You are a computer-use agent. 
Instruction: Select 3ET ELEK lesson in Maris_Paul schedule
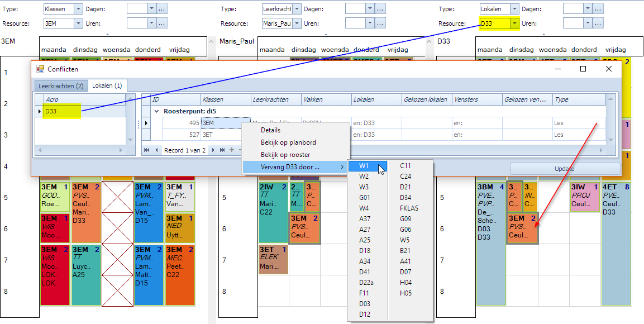point(273,259)
